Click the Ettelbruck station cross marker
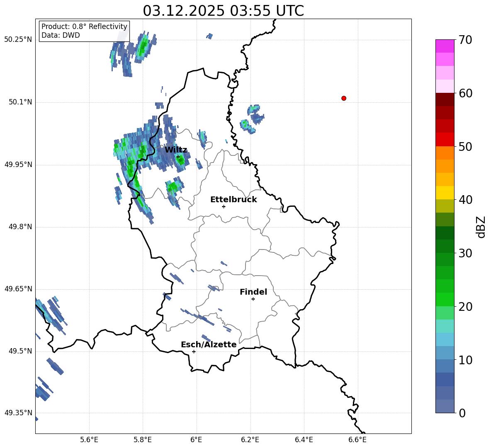Screen dimensions: 491x448 [224, 206]
